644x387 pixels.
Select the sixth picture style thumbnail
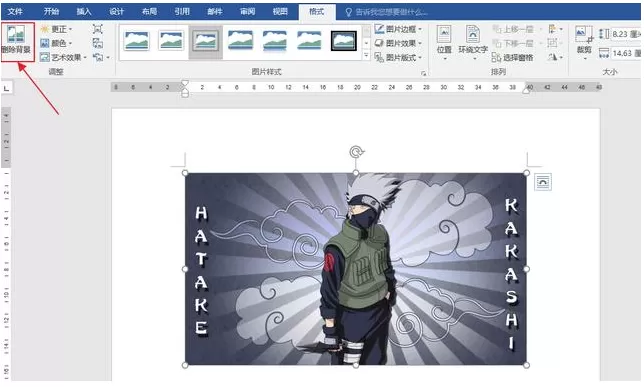click(309, 41)
